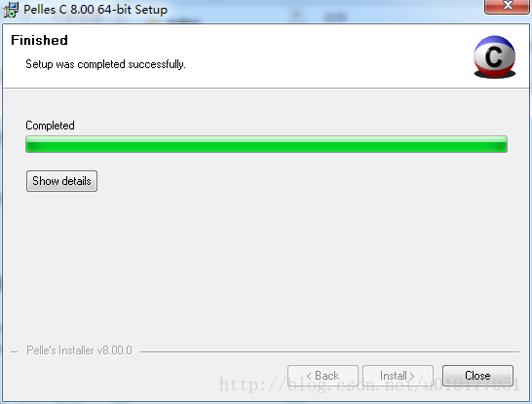Click the Close button to exit setup
Viewport: 532px width, 404px height.
[477, 376]
